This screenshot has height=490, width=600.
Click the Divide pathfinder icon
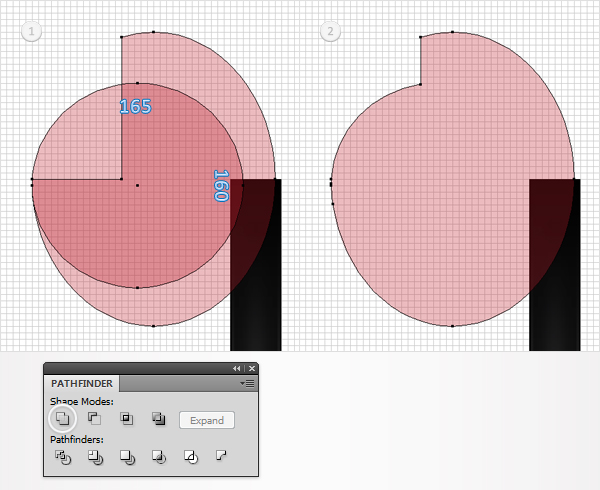point(63,457)
